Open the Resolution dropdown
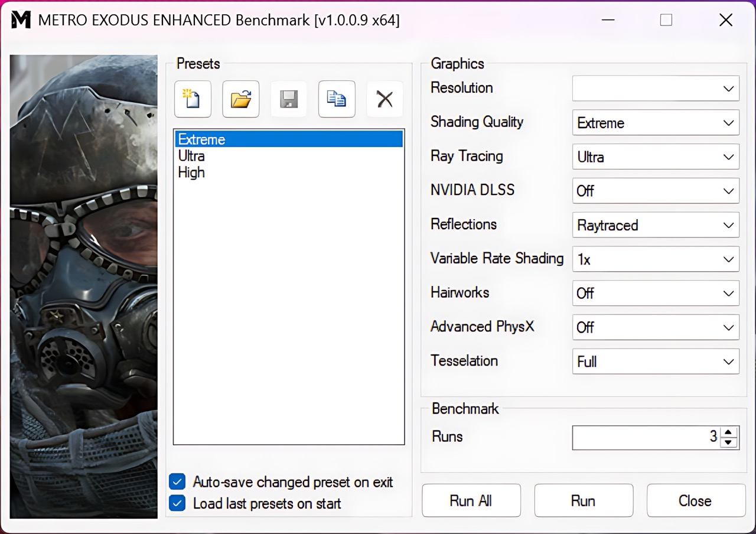 click(656, 89)
